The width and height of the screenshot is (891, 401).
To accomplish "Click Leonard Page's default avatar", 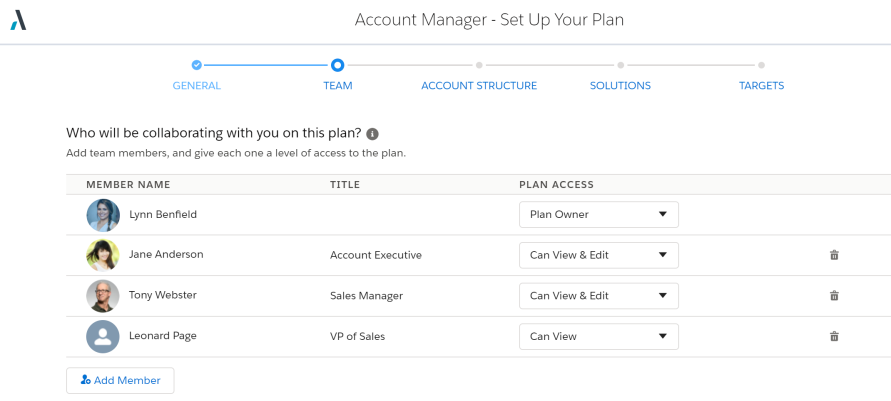I will coord(103,336).
